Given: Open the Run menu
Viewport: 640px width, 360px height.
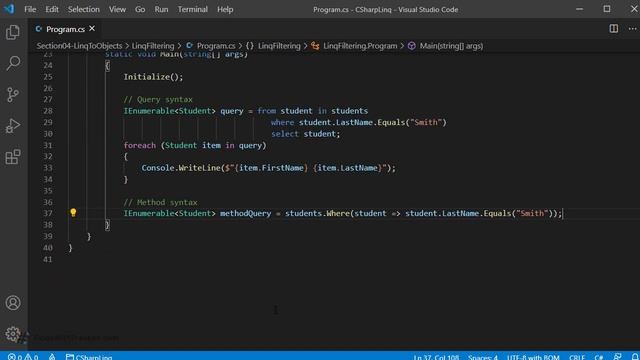Looking at the screenshot, I should pyautogui.click(x=161, y=9).
